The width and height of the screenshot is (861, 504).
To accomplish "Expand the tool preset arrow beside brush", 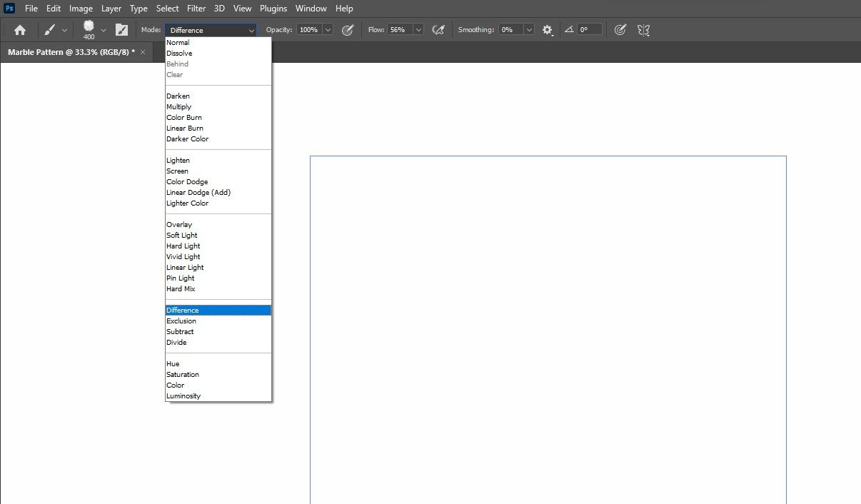I will [65, 30].
